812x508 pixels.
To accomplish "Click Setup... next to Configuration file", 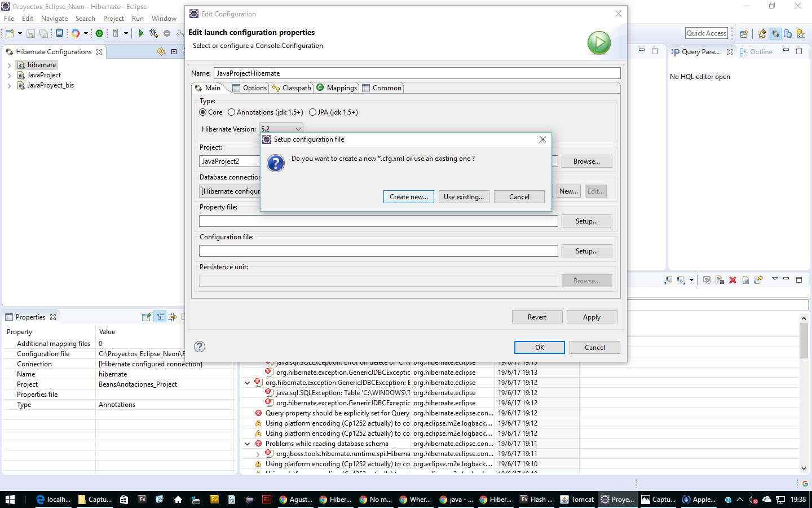I will (587, 251).
